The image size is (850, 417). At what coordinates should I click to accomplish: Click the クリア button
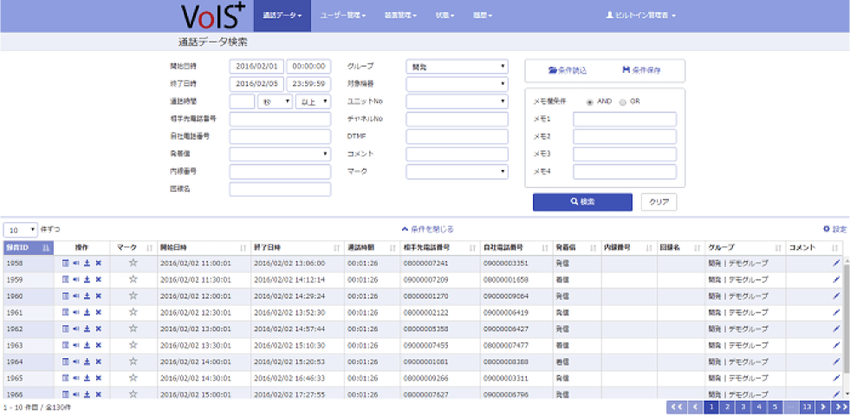(x=659, y=202)
